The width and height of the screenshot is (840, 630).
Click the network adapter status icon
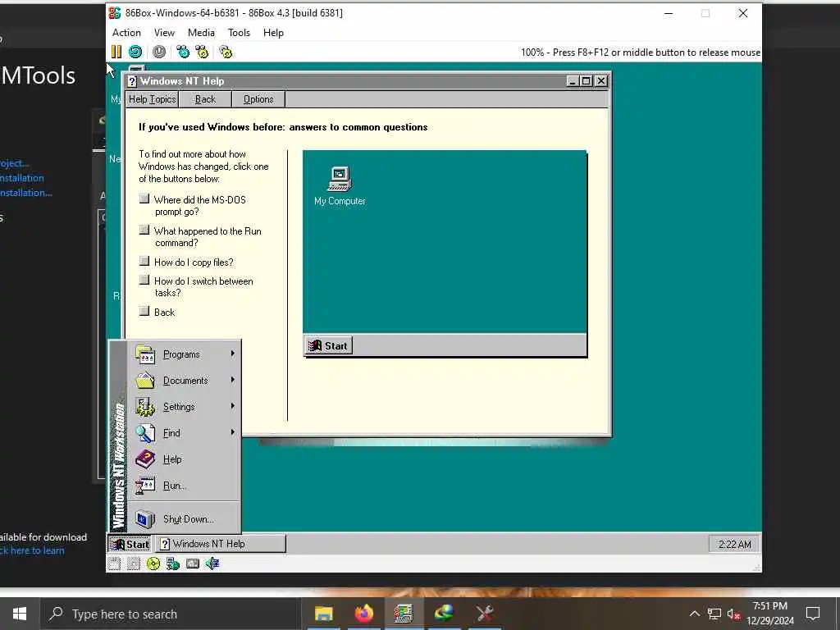pyautogui.click(x=172, y=563)
